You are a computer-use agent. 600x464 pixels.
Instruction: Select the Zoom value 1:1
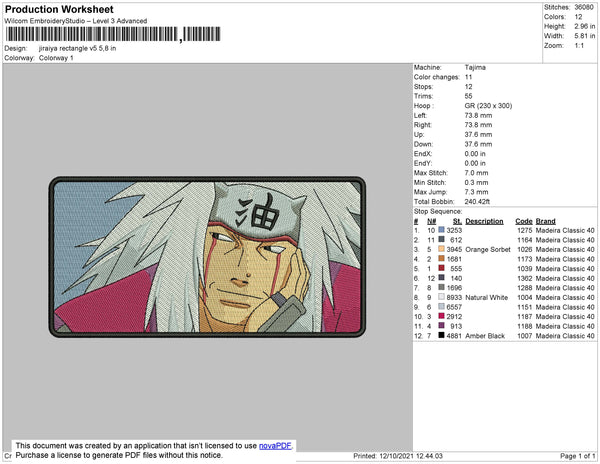click(x=579, y=46)
